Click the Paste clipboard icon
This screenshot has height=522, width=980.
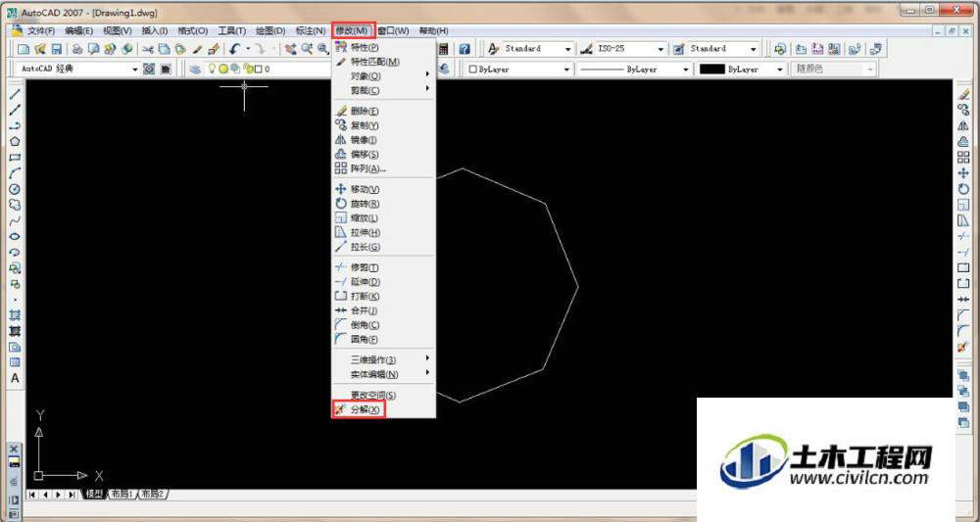pos(180,49)
